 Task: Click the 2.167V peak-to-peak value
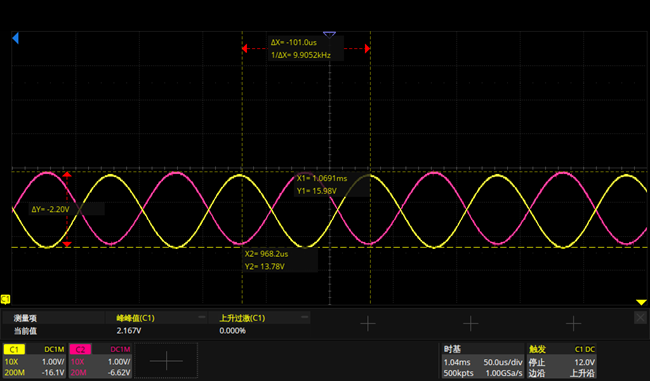coord(129,330)
